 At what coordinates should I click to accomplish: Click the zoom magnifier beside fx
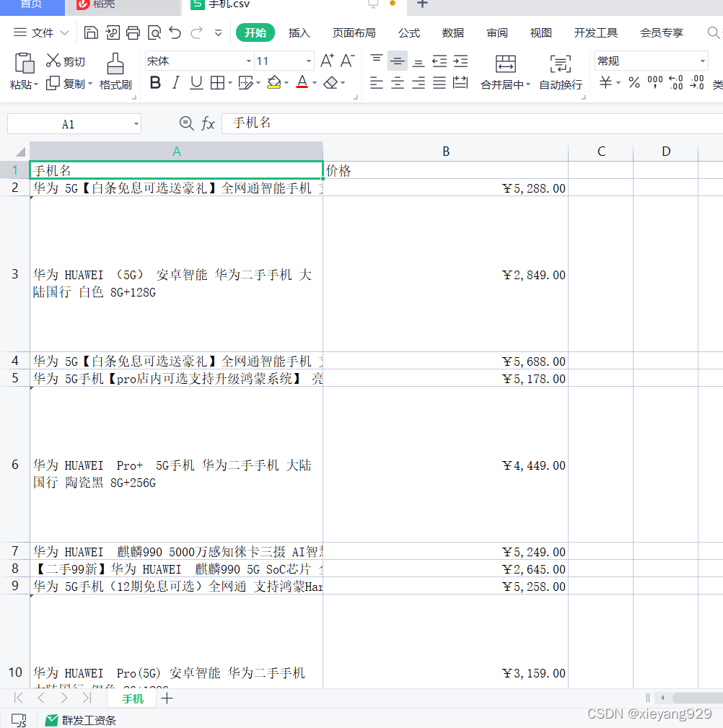tap(186, 123)
